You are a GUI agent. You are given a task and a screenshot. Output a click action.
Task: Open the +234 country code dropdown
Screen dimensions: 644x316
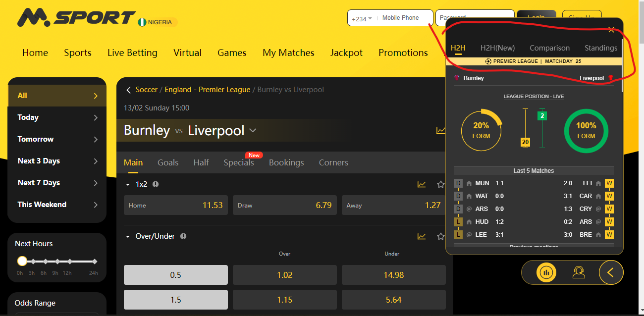pos(362,19)
